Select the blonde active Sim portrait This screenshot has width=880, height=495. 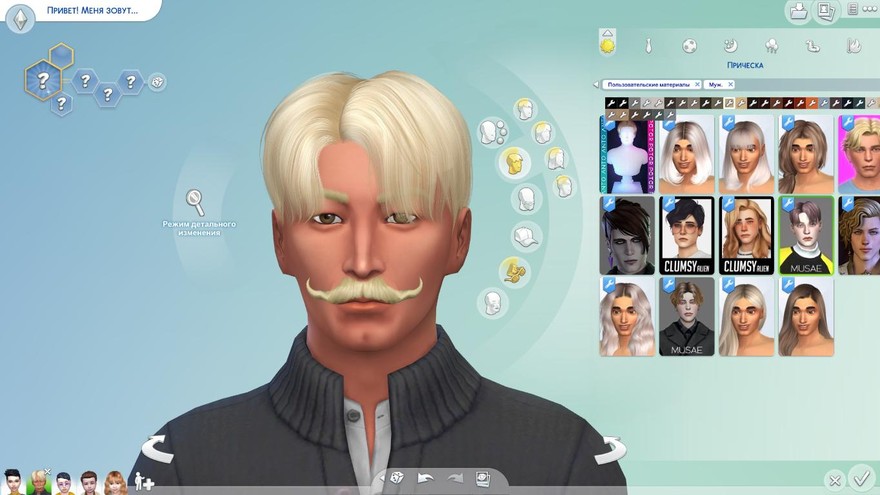point(39,483)
